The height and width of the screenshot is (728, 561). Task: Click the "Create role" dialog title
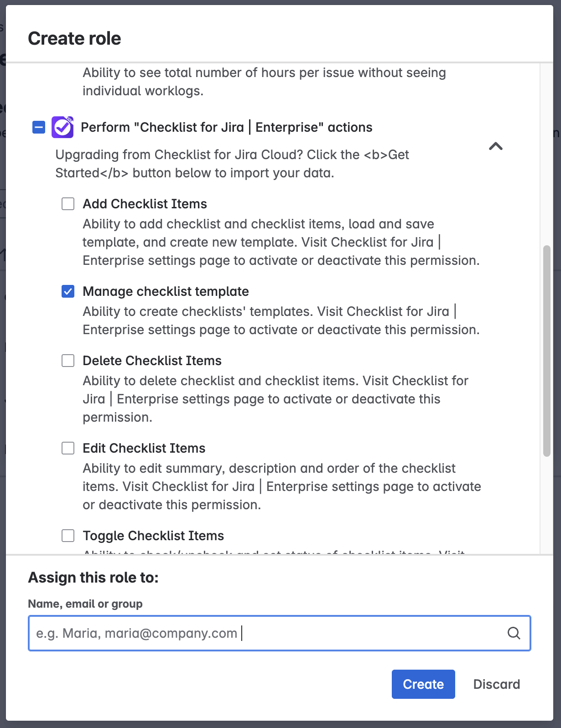click(x=74, y=39)
